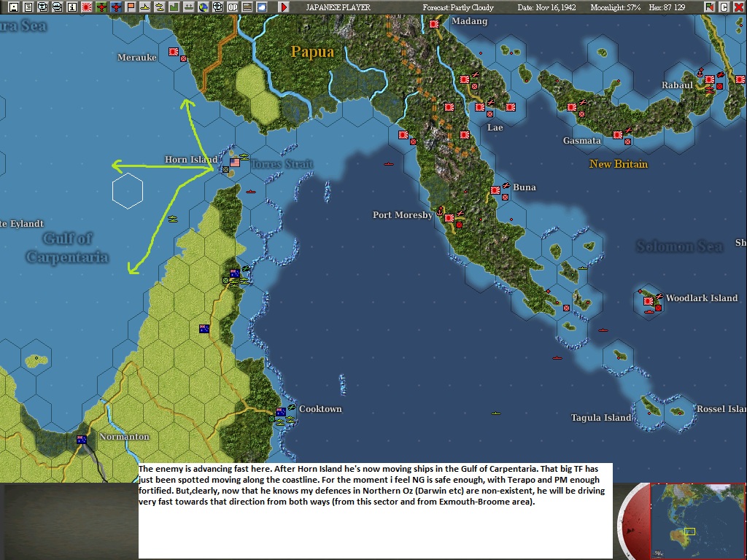The image size is (747, 560).
Task: Click the OP toolbar button
Action: 233,7
